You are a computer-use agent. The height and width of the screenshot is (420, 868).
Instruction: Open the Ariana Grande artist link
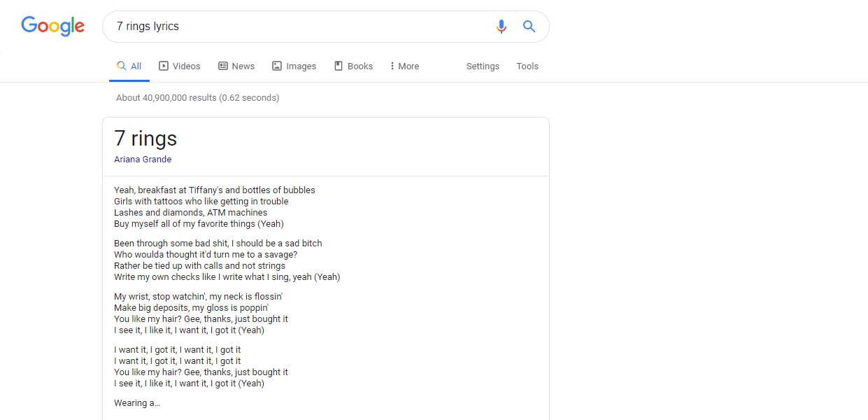pos(143,160)
